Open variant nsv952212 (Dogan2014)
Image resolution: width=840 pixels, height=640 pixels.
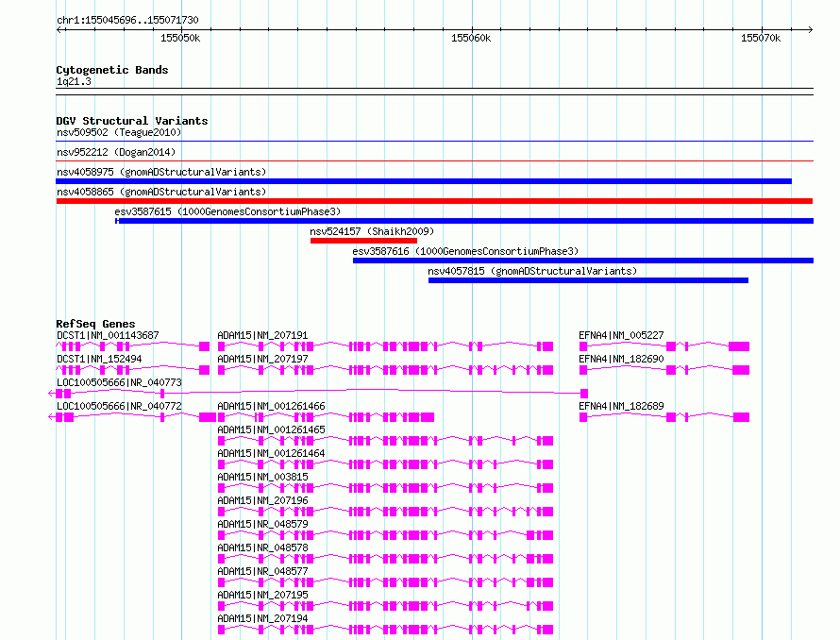[x=116, y=152]
